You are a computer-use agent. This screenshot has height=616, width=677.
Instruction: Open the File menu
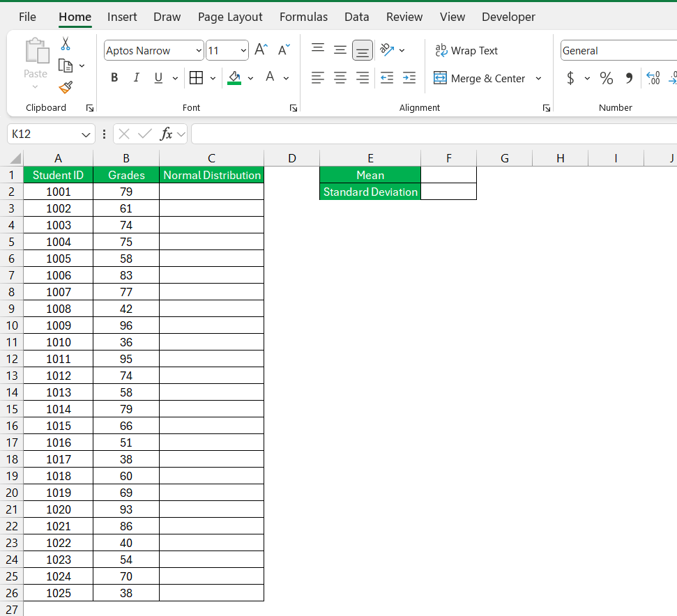[27, 17]
